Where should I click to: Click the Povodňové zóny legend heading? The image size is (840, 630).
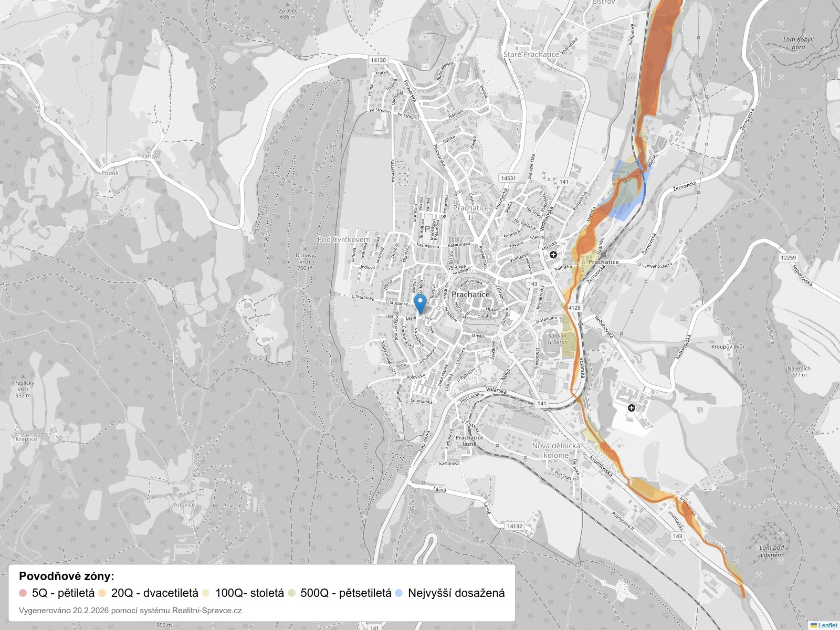[x=67, y=576]
